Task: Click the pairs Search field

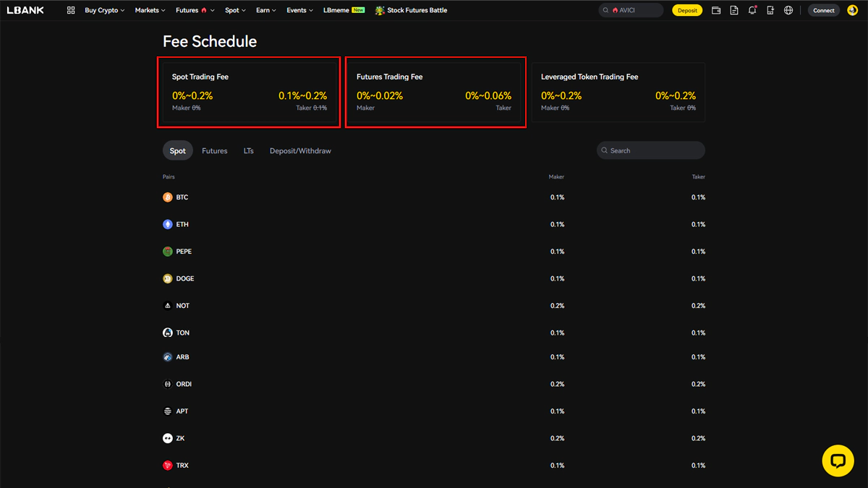Action: coord(651,150)
